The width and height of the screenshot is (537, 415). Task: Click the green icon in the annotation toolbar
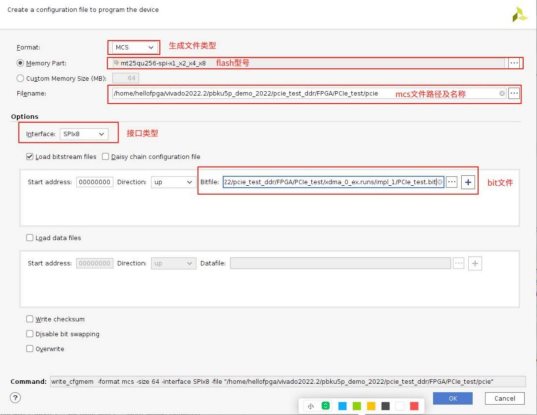coord(325,406)
